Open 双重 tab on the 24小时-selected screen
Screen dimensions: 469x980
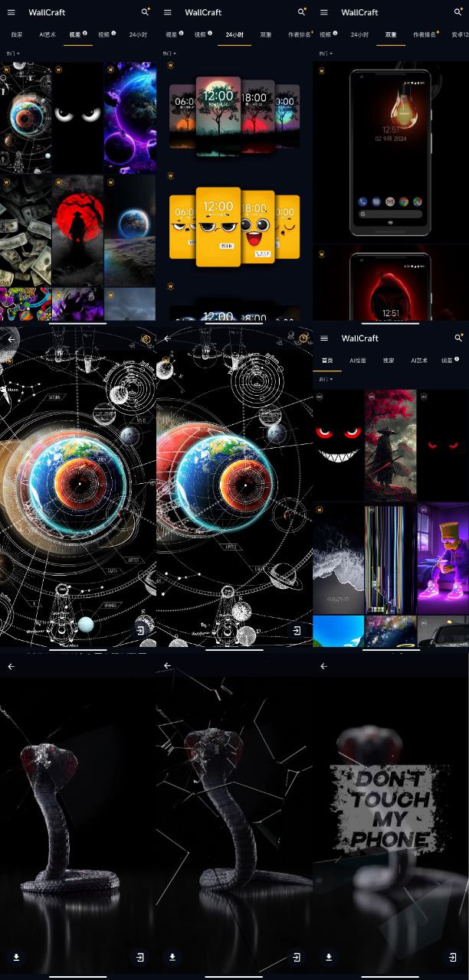point(265,34)
